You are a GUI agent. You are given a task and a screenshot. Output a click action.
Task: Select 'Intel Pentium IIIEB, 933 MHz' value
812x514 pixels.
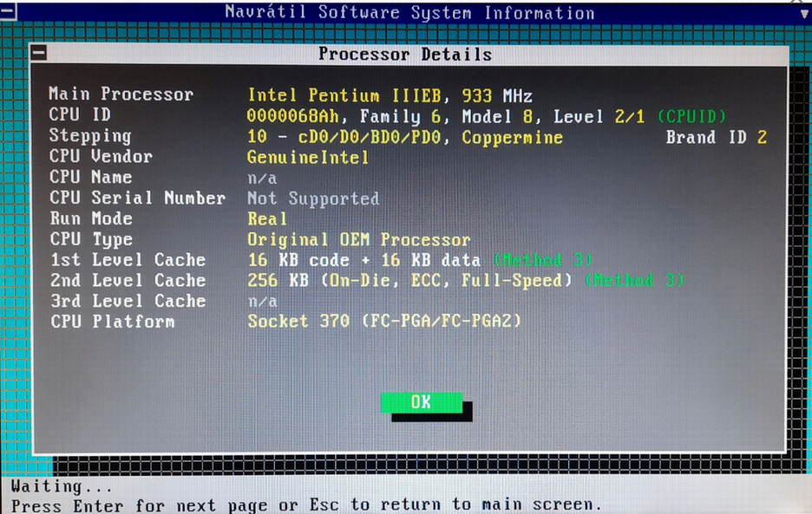[390, 95]
